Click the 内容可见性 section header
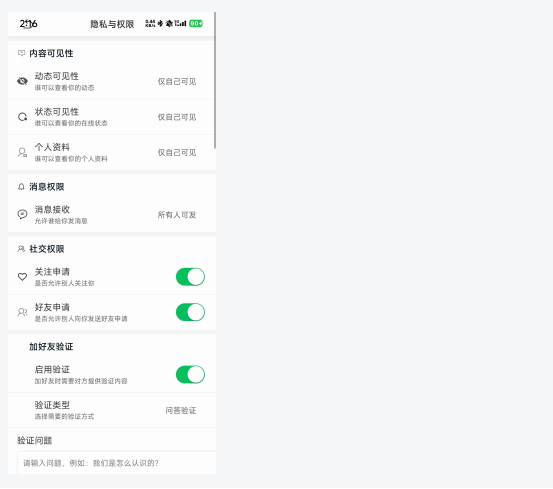 click(x=51, y=53)
